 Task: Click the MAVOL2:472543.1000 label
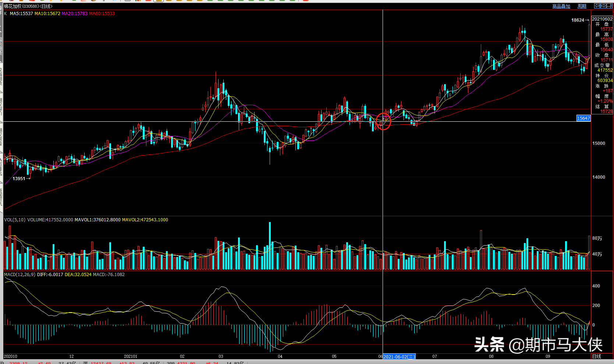[x=145, y=220]
